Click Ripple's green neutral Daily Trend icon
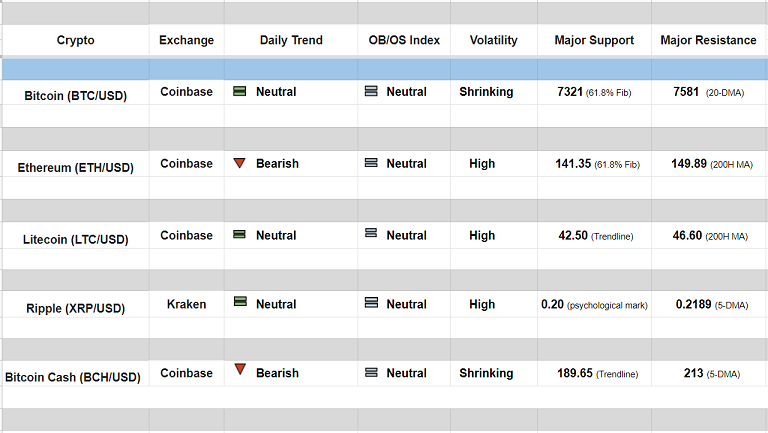 pos(240,302)
